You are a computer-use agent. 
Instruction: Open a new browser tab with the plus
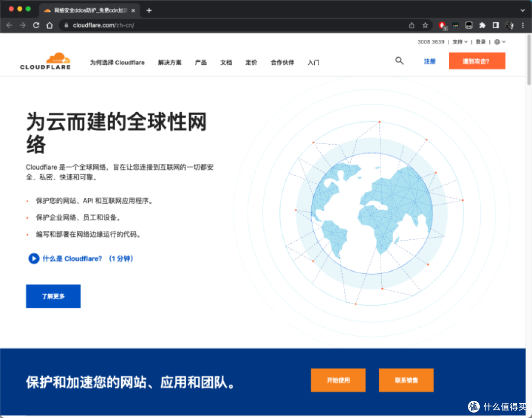(x=149, y=10)
